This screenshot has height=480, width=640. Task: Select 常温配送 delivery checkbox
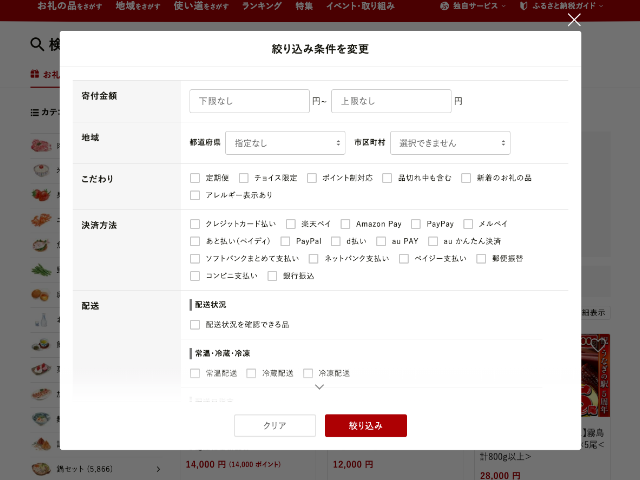[195, 373]
